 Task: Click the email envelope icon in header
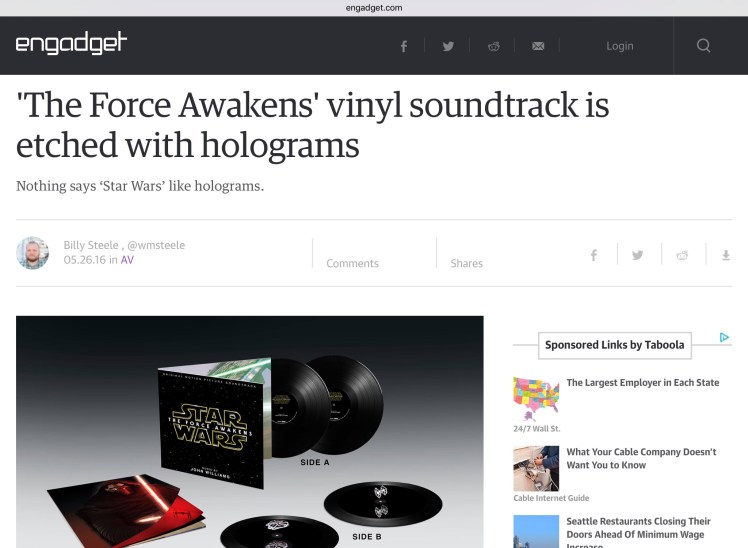pos(538,46)
